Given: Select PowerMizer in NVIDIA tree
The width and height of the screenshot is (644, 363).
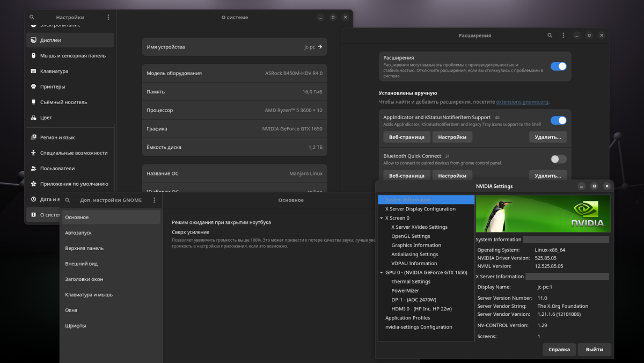Looking at the screenshot, I should point(405,291).
